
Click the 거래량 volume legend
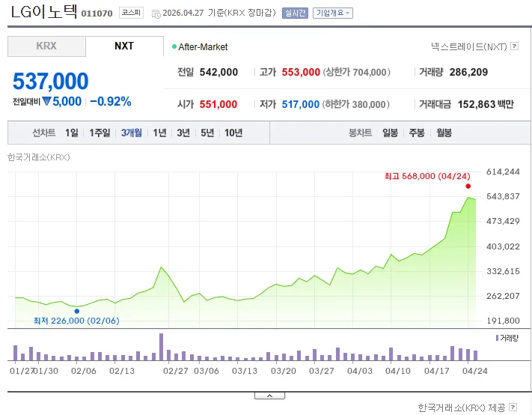(x=507, y=338)
